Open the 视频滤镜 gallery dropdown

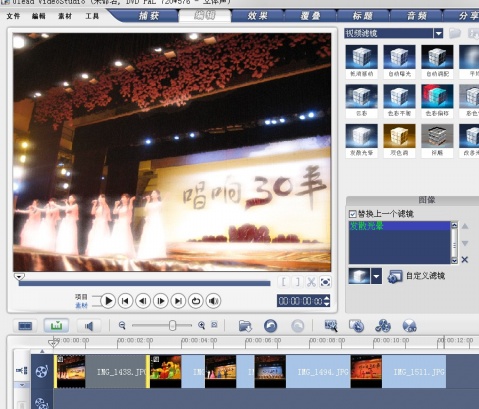(x=439, y=33)
